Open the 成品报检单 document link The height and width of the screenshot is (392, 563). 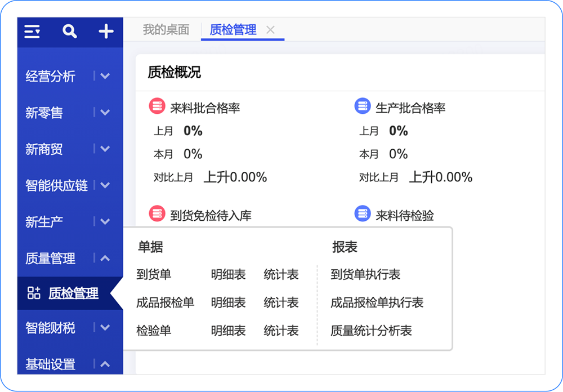pyautogui.click(x=165, y=302)
